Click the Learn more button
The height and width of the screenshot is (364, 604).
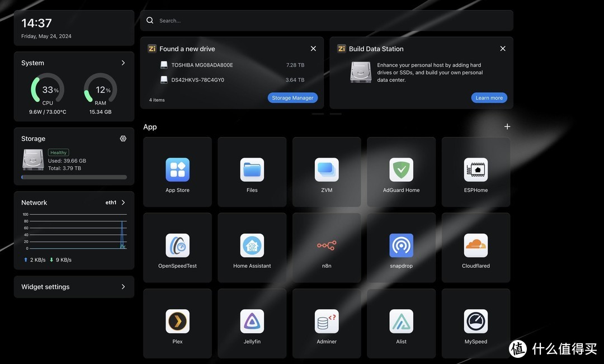click(x=489, y=98)
